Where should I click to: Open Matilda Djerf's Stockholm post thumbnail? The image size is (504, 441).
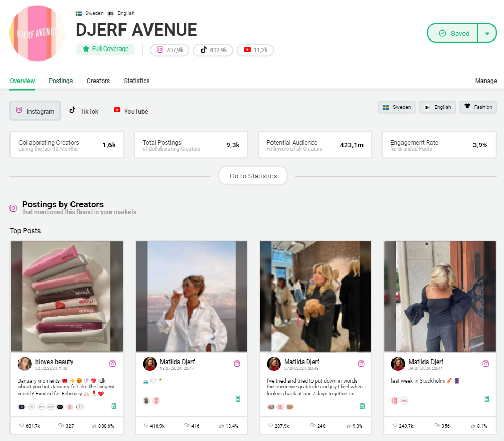(x=440, y=296)
